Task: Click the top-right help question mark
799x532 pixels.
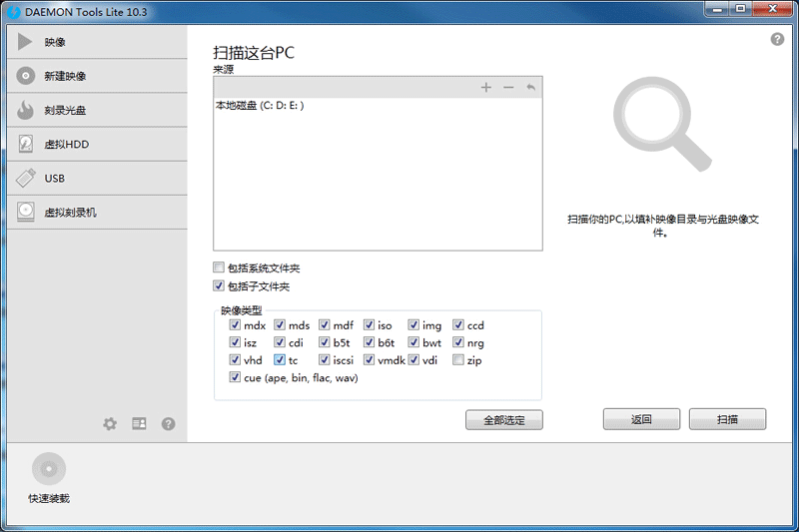Action: point(777,39)
